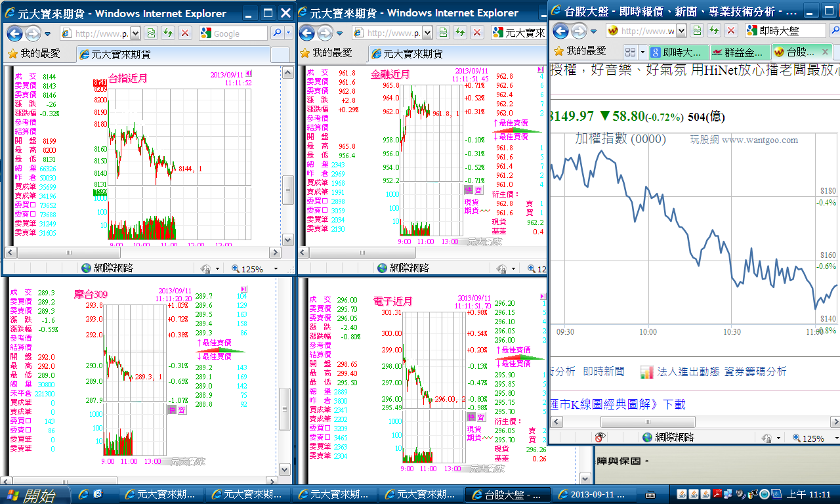This screenshot has height=504, width=840.
Task: Click Forward in the second 元大寶來期貨 window
Action: 325,33
